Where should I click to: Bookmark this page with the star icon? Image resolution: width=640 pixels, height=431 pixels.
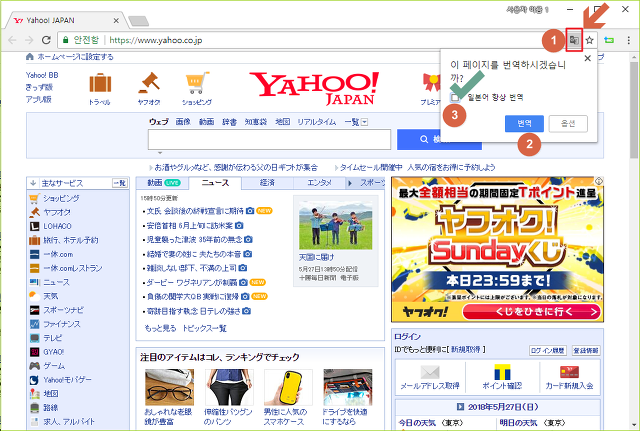coord(589,40)
